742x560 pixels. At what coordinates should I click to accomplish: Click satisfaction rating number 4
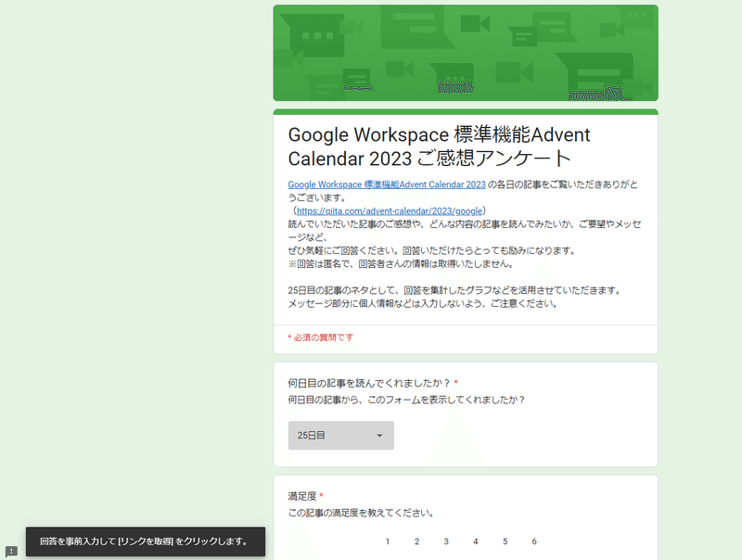(476, 541)
